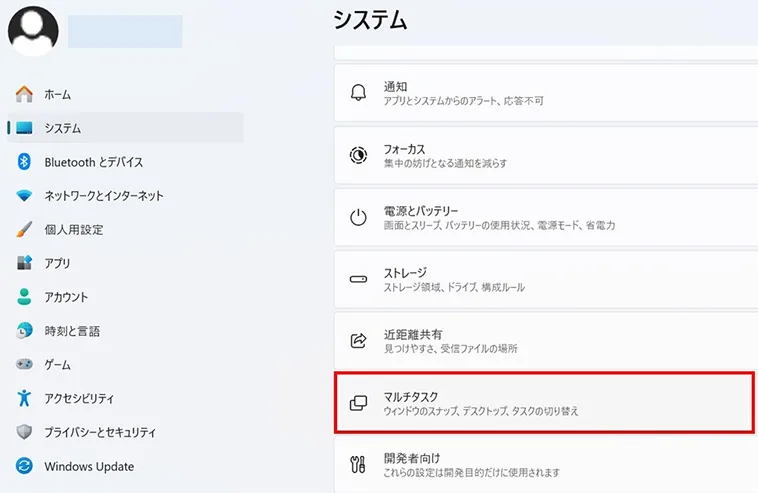Click the Focus (フォーカス) icon
758x493 pixels.
pos(358,155)
